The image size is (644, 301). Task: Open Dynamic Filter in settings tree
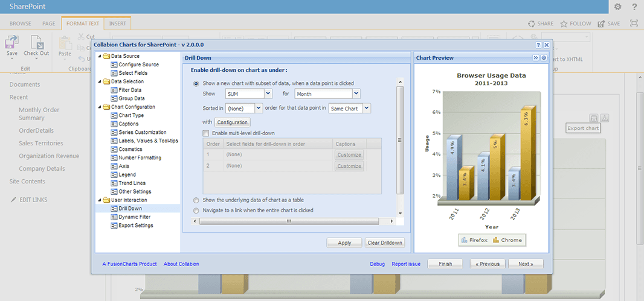[x=134, y=217]
